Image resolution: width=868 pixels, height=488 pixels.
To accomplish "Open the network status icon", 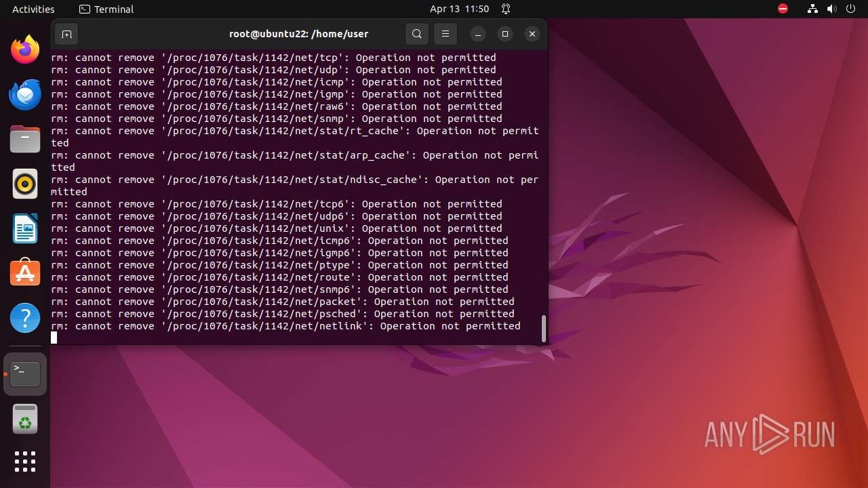I will [x=812, y=9].
